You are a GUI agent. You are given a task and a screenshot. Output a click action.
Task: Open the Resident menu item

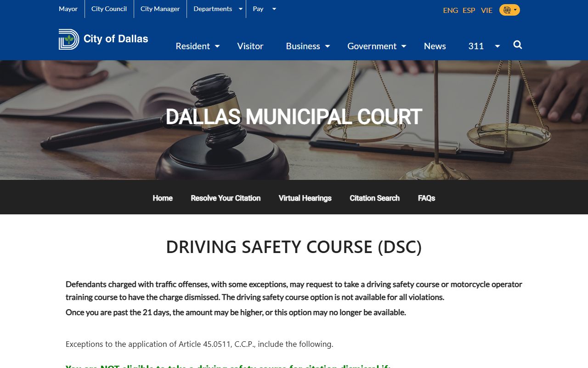click(x=193, y=46)
